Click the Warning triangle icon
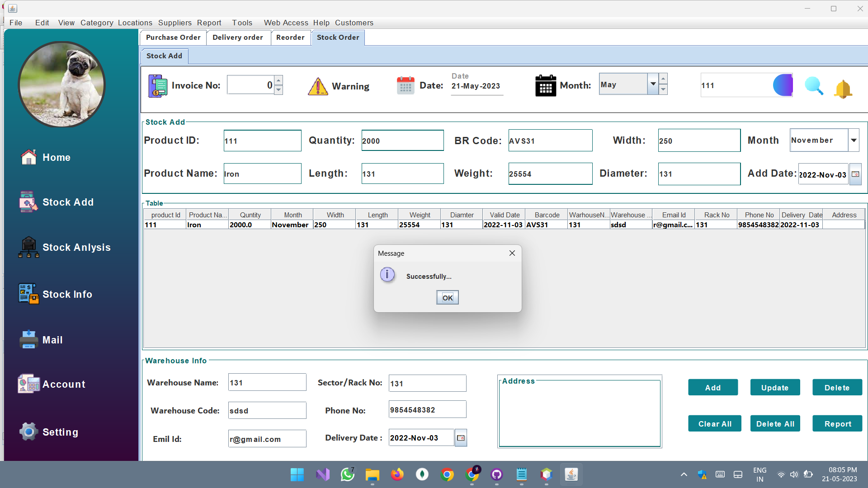This screenshot has height=488, width=868. [x=318, y=86]
